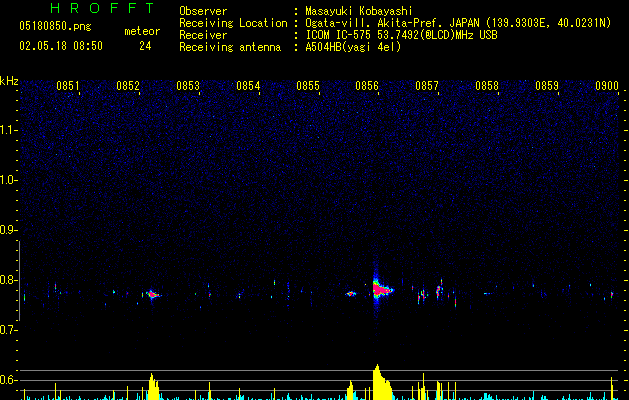Click the small echo before 0856
629x400 pixels.
coord(351,294)
